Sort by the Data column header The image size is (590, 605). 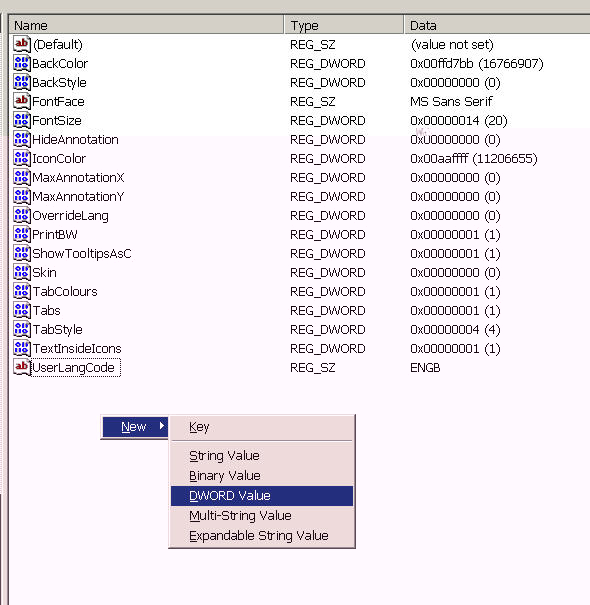tap(497, 25)
